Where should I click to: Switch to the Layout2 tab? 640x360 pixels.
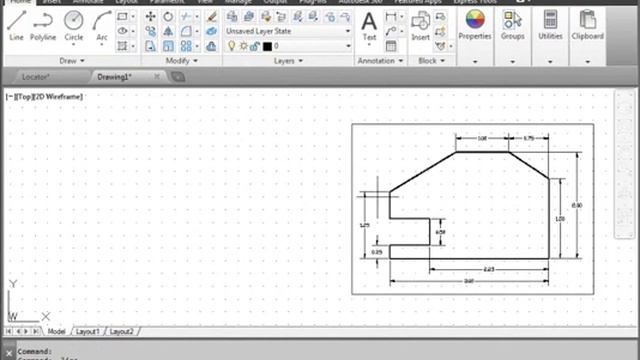(x=121, y=331)
